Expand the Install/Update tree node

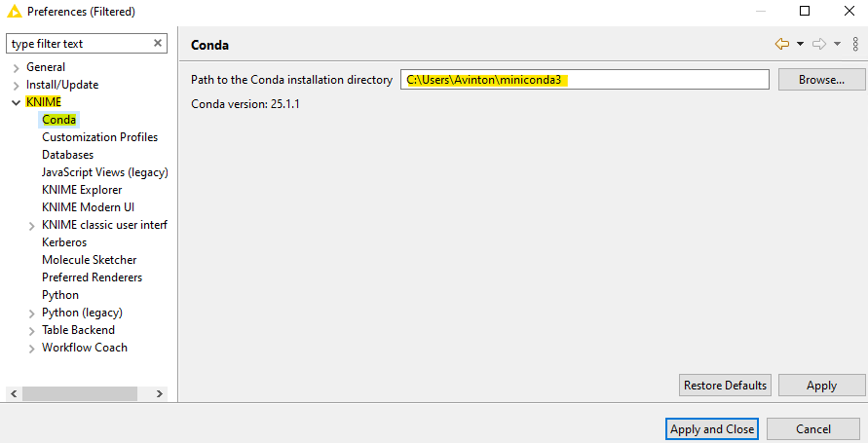tap(16, 86)
